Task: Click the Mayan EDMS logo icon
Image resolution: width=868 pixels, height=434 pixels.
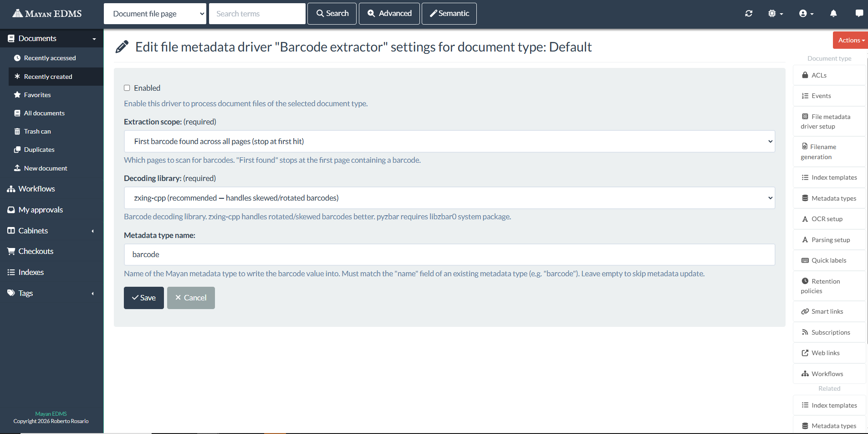Action: coord(17,13)
